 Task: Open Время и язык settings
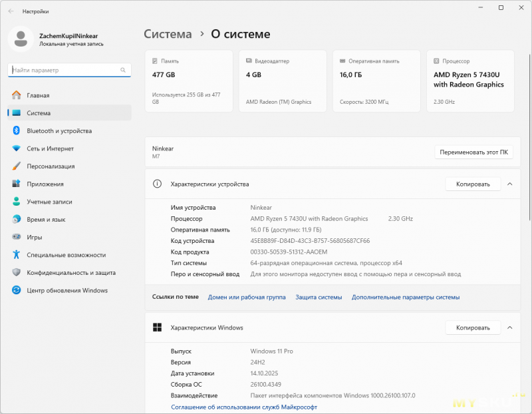[x=46, y=219]
